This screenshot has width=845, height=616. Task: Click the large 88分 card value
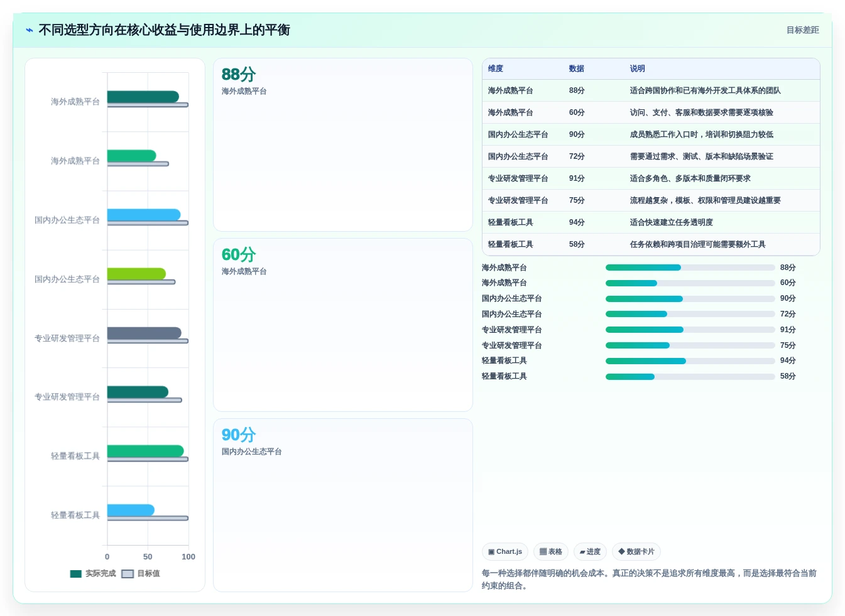[239, 75]
